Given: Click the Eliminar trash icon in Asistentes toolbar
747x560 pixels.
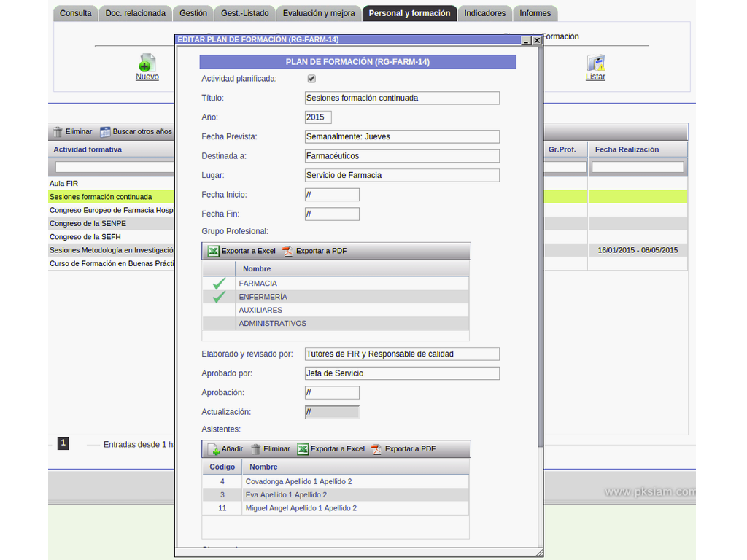Looking at the screenshot, I should 256,449.
